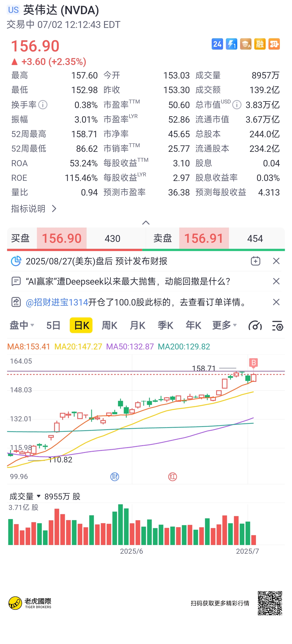Tap the bid volume 430
The image size is (292, 644).
click(113, 238)
